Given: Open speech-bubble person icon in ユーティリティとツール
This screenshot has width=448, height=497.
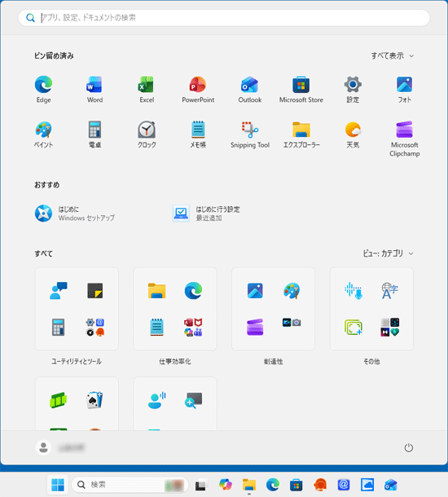Looking at the screenshot, I should pos(59,291).
